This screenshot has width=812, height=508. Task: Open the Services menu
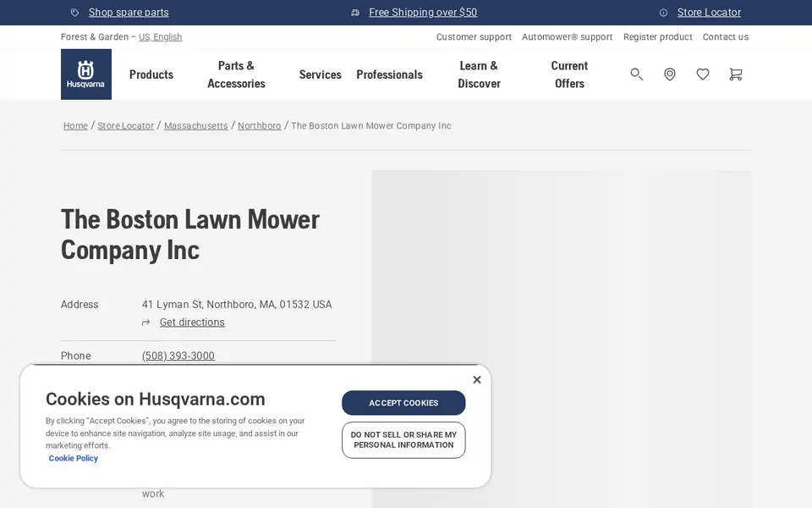click(320, 75)
